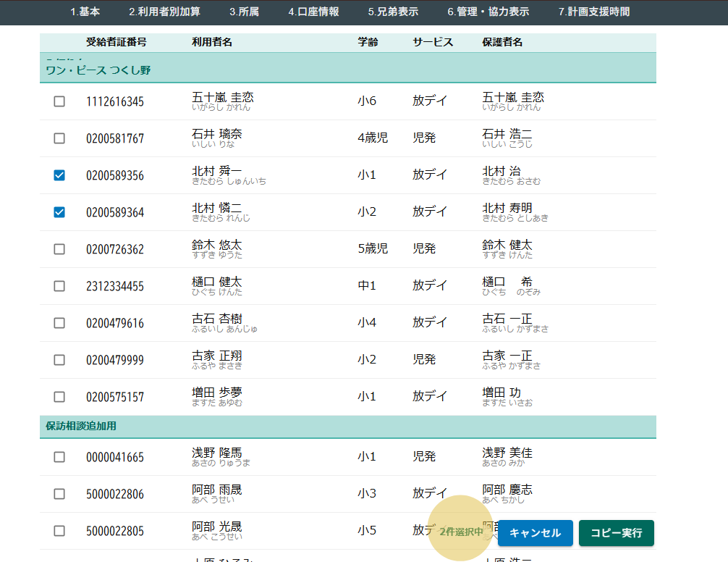Check the 古石 杏樹 row checkbox

59,323
